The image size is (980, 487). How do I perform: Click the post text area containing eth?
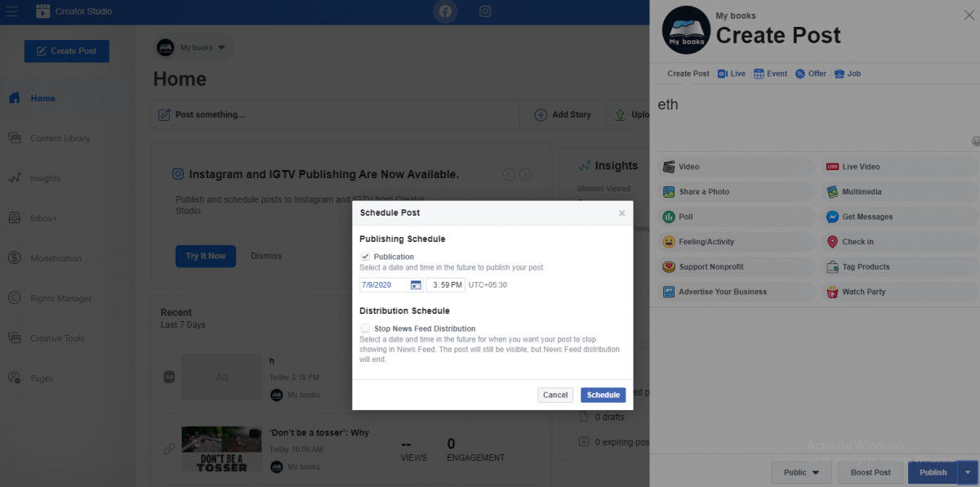coord(813,118)
